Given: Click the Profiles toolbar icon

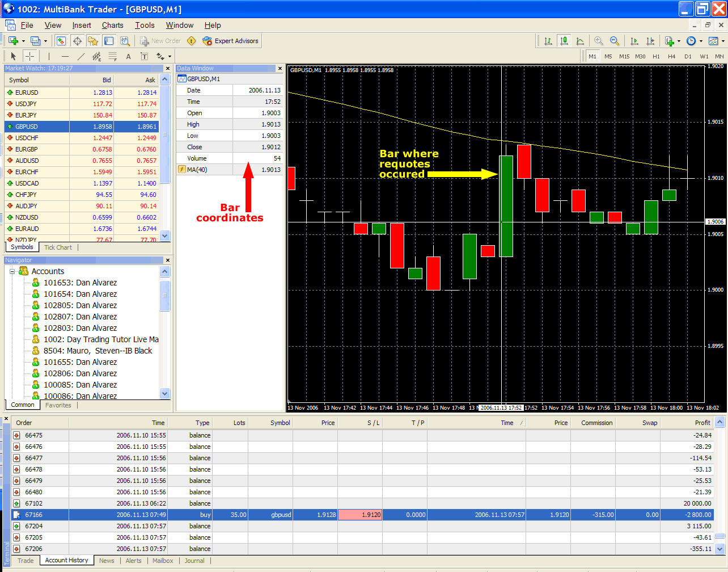Looking at the screenshot, I should (35, 41).
